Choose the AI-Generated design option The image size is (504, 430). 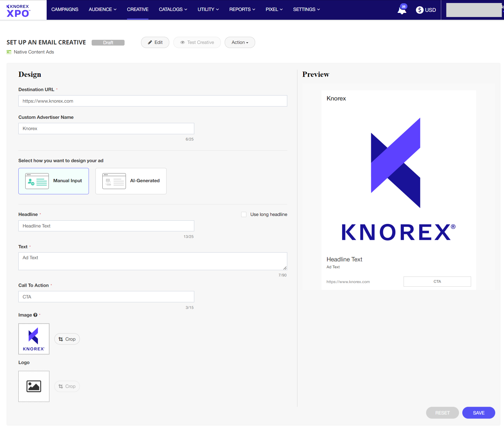coord(131,181)
